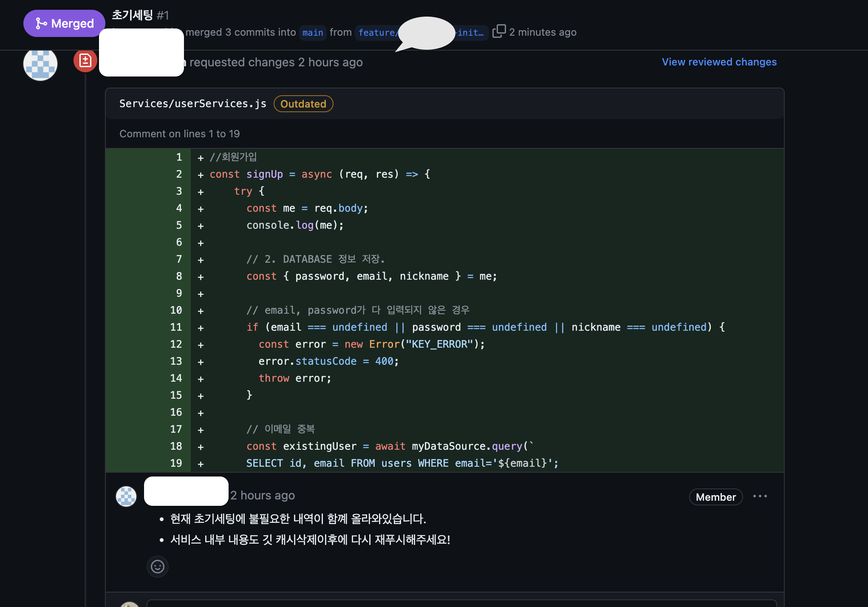Open the reviewer's large avatar

pos(40,64)
